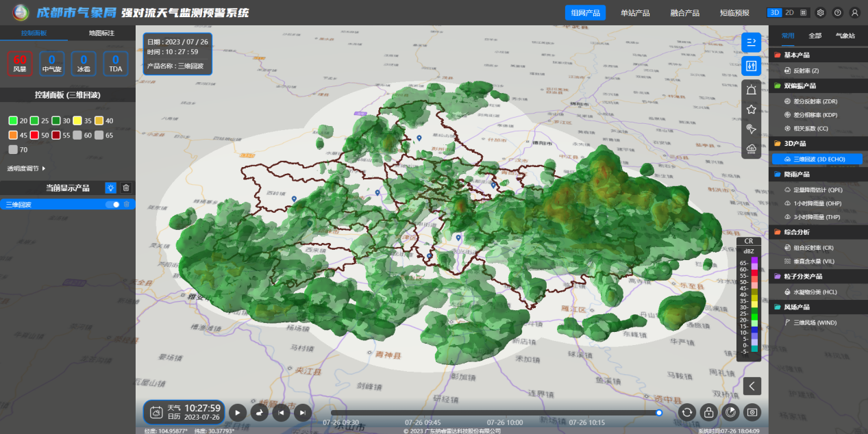Viewport: 868px width, 434px height.
Task: Open the weather calendar icon
Action: [156, 412]
